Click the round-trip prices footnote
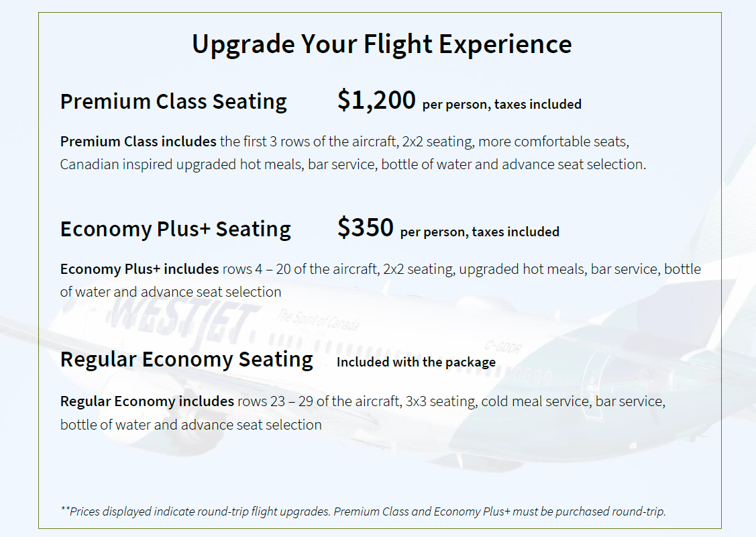The image size is (756, 537). 363,511
